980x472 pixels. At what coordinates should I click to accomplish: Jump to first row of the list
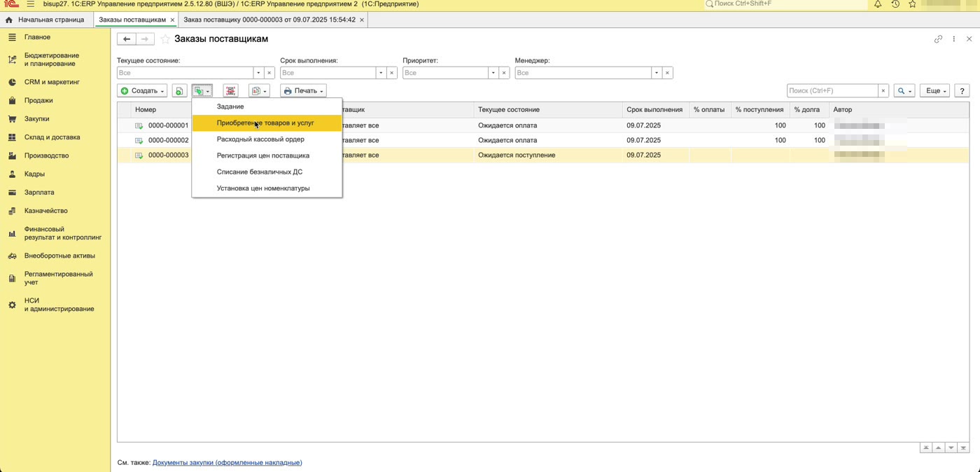[x=926, y=447]
